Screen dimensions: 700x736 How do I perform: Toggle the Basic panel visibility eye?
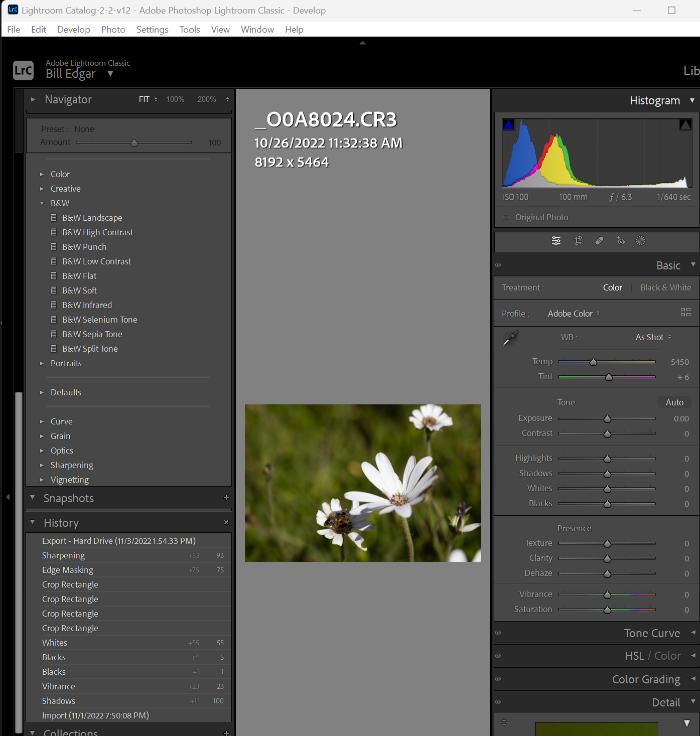(x=498, y=265)
